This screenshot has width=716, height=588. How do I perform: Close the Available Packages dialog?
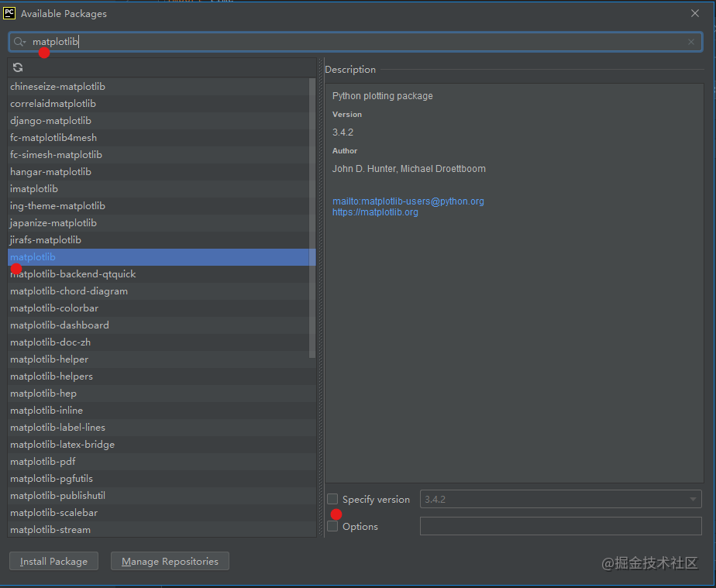[x=694, y=13]
